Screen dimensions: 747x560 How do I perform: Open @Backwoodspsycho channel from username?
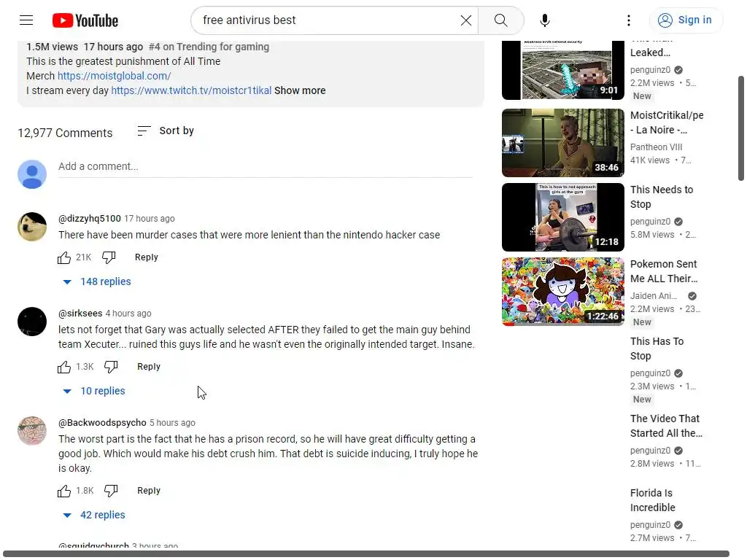click(x=102, y=423)
